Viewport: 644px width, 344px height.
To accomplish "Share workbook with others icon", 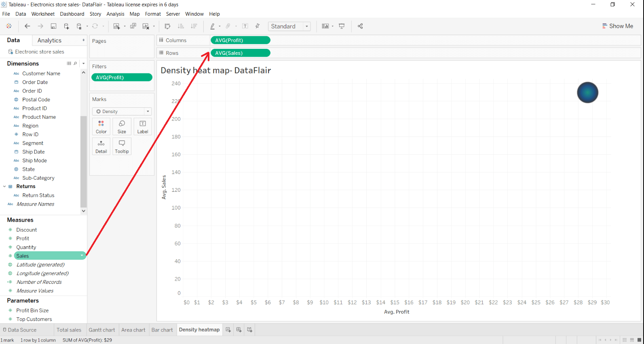I will point(360,26).
